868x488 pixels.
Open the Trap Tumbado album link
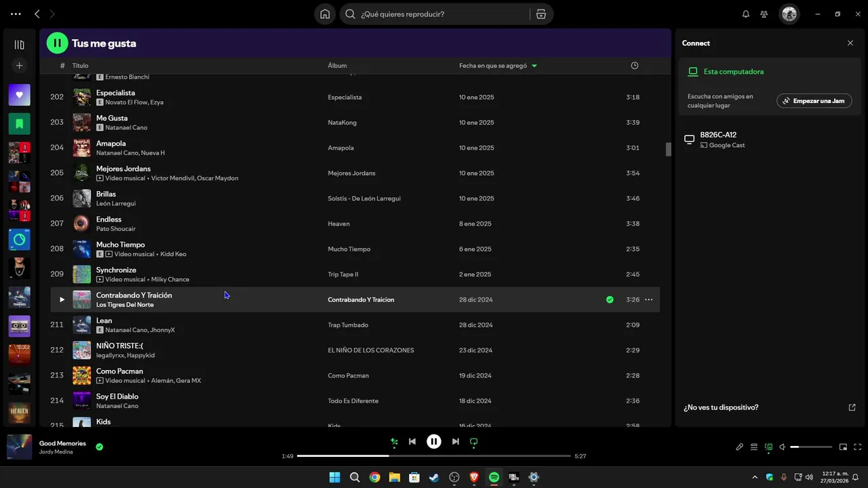click(x=348, y=325)
